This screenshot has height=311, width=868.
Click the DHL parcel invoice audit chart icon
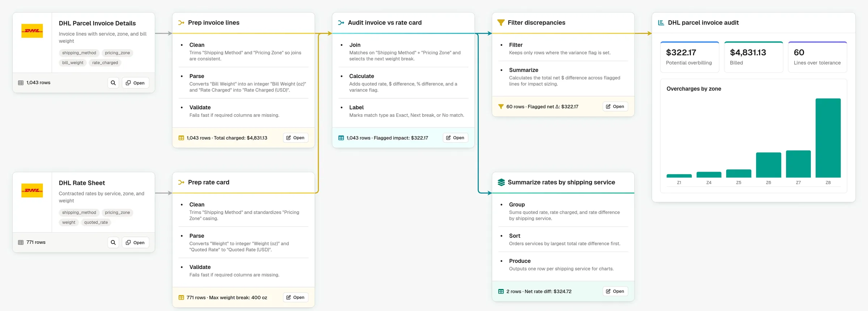click(661, 23)
